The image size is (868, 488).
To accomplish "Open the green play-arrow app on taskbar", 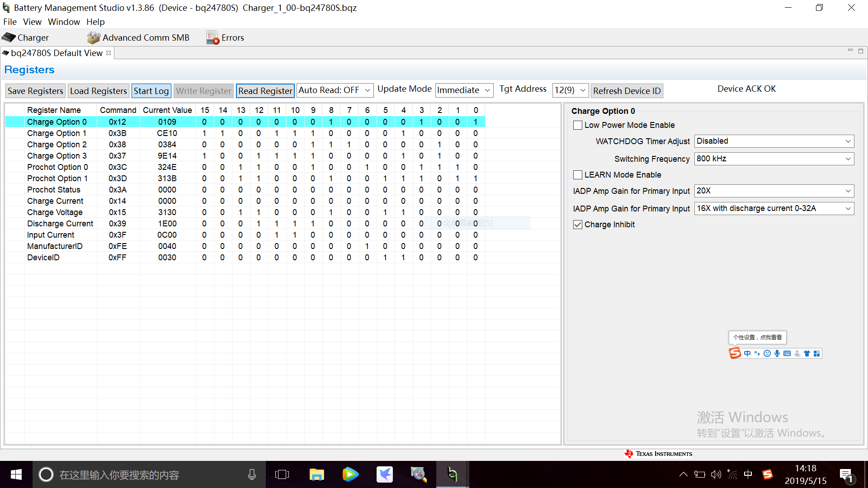I will pyautogui.click(x=350, y=474).
